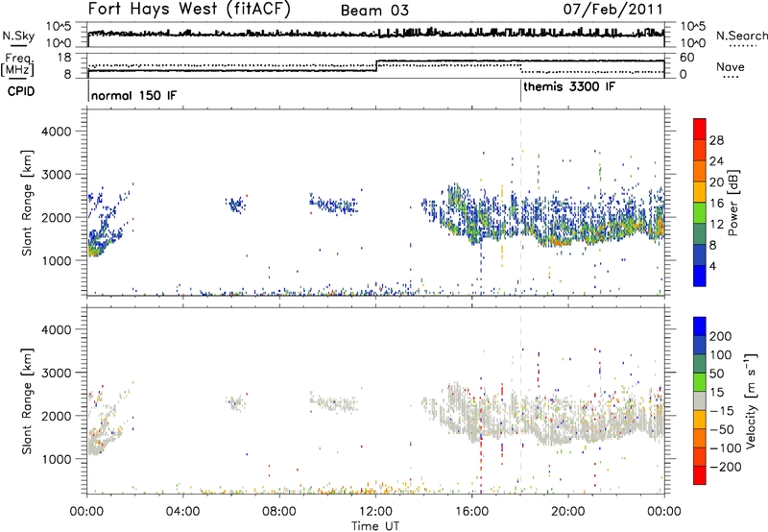Click the '16:00' time tick label
The image size is (768, 532).
471,512
